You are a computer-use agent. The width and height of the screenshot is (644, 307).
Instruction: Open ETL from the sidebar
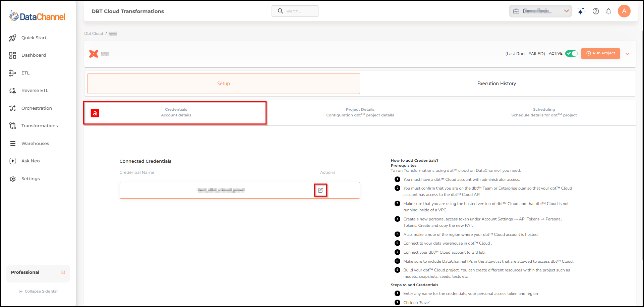click(25, 73)
